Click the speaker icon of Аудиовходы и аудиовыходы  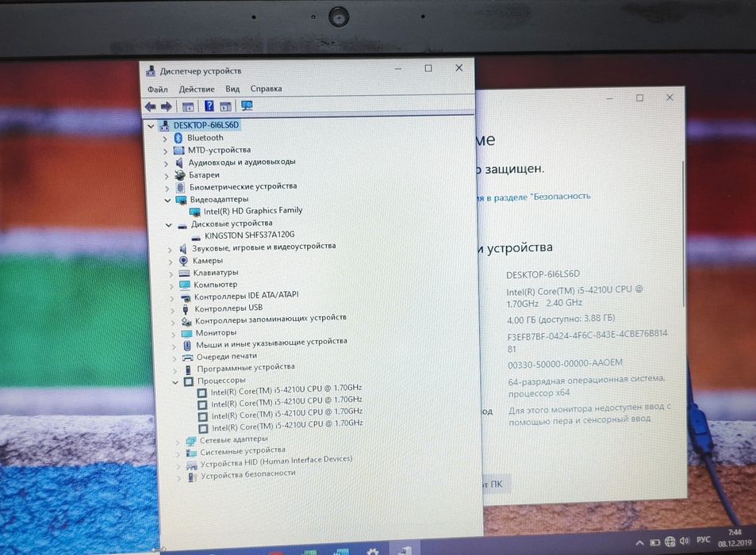pyautogui.click(x=179, y=163)
